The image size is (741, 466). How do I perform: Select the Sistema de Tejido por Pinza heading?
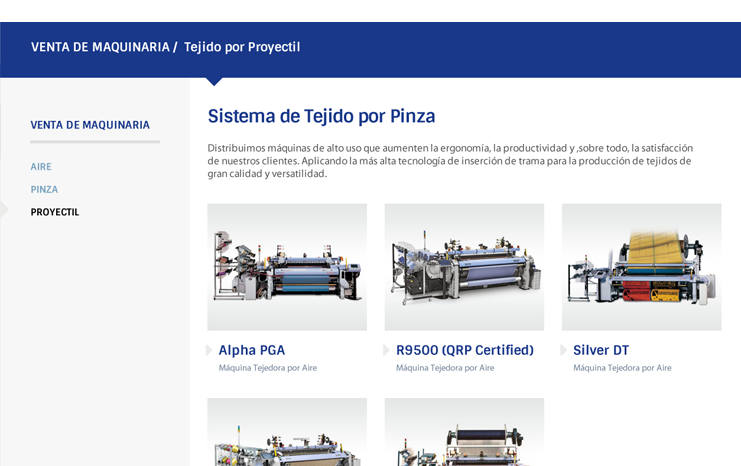tap(321, 116)
